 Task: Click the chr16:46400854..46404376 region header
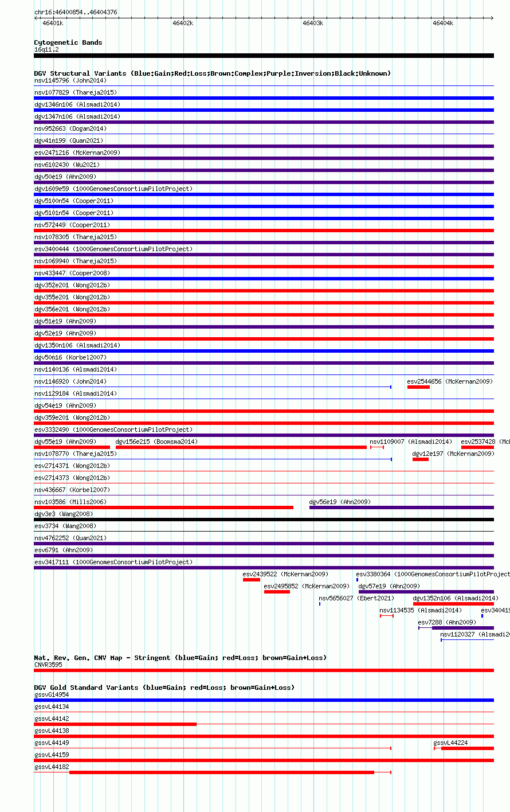click(76, 12)
